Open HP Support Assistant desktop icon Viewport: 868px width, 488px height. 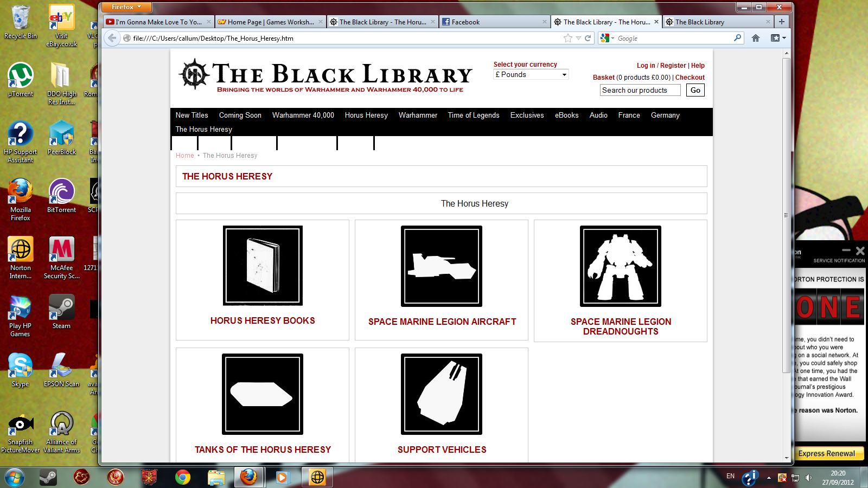coord(21,142)
